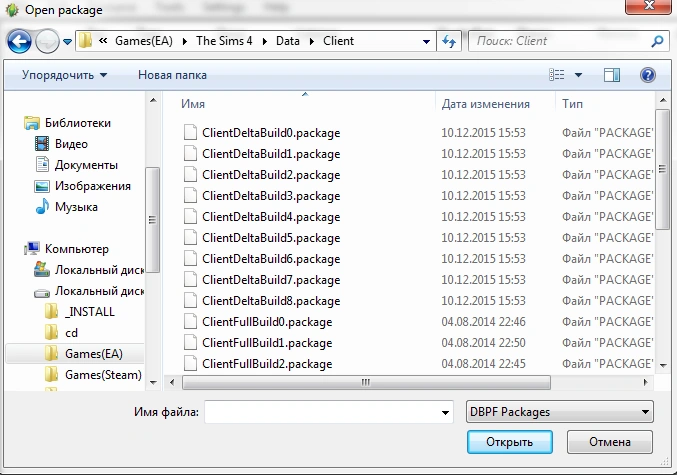Screen dimensions: 677x475
Task: Click the help question mark icon
Action: (x=647, y=75)
